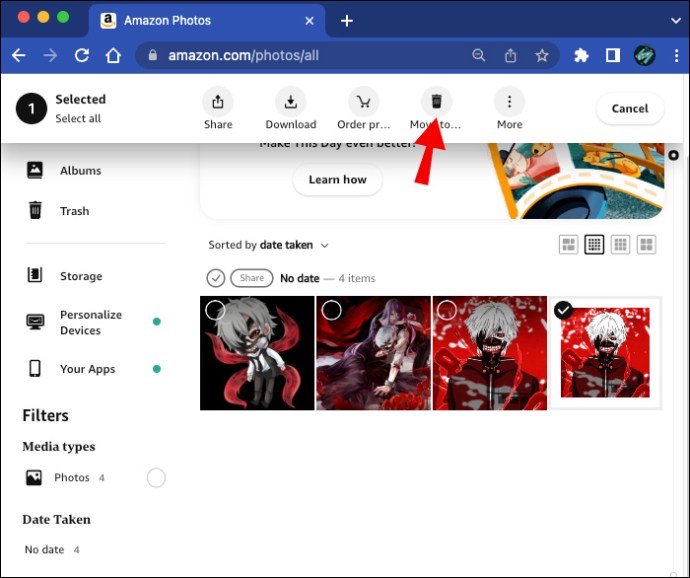
Task: Open the More options menu
Action: point(509,101)
